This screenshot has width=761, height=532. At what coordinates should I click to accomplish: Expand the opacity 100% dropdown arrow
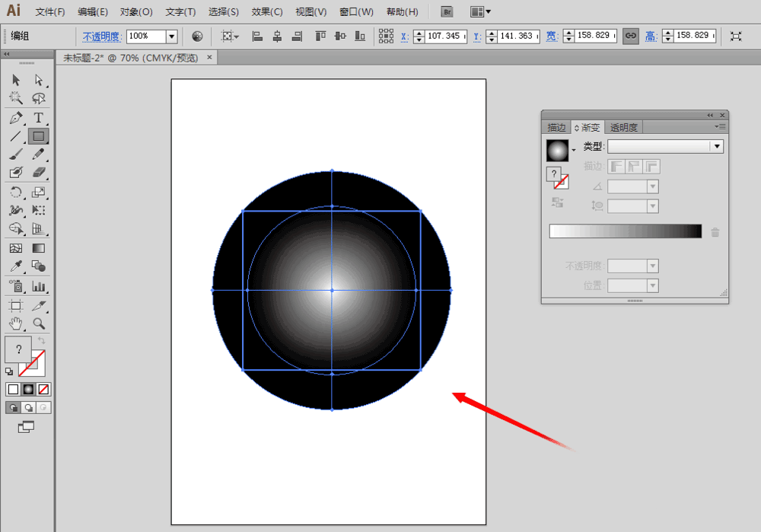click(x=171, y=36)
